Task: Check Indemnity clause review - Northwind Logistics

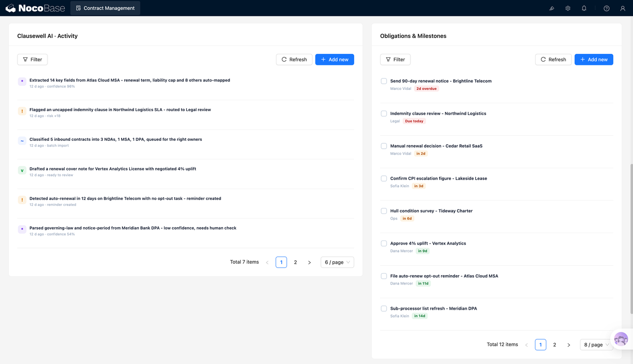Action: 384,114
